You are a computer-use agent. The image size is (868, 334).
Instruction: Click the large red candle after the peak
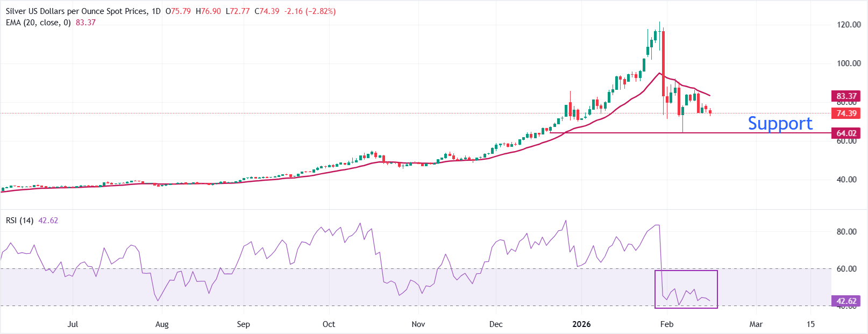pyautogui.click(x=663, y=63)
